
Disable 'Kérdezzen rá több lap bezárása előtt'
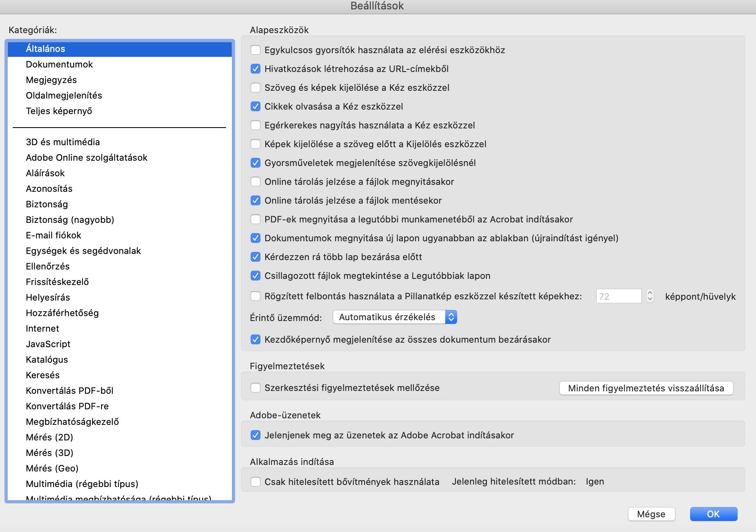click(256, 257)
